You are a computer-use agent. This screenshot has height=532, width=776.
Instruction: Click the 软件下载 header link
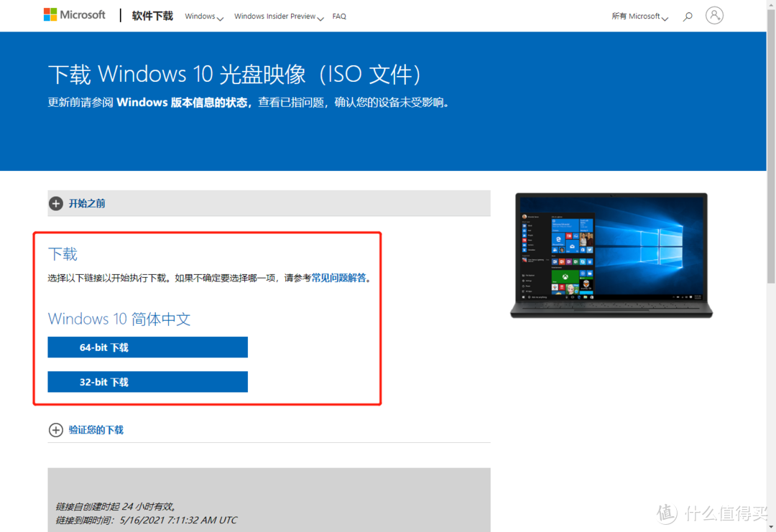point(152,16)
